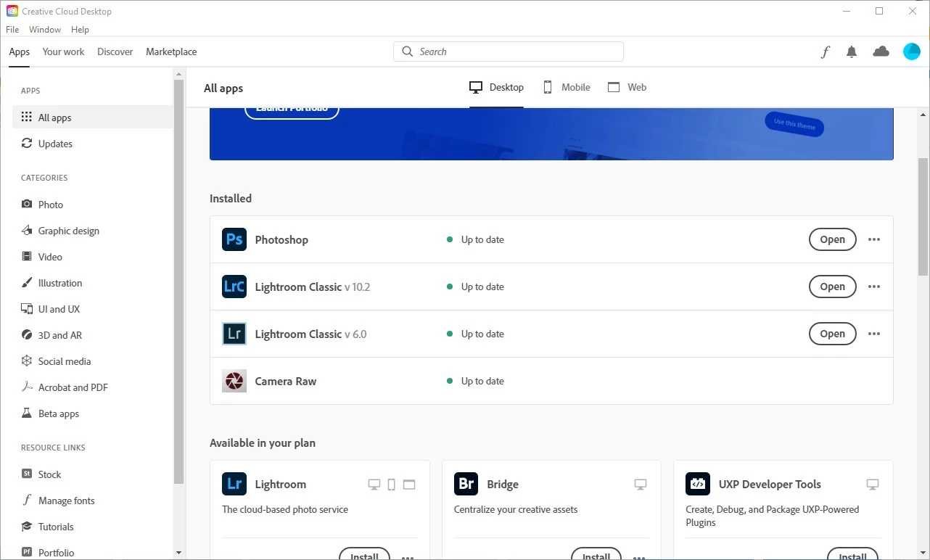Open Lightroom Classic v 6.0
The width and height of the screenshot is (930, 560).
coord(833,334)
